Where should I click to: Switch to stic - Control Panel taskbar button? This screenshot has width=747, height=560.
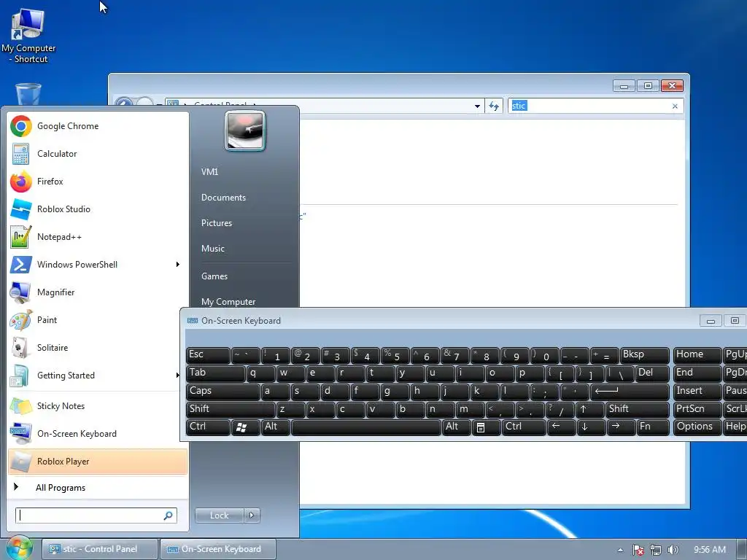100,549
